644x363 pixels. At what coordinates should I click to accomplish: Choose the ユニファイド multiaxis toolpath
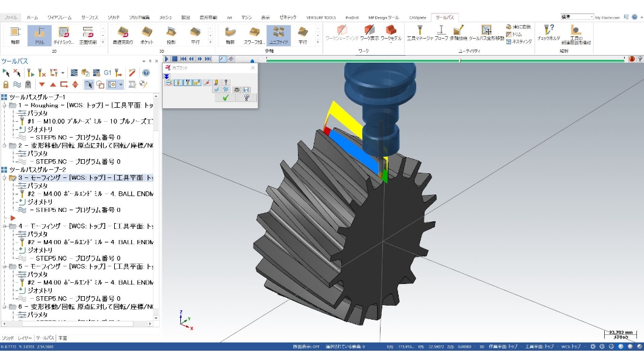coord(279,35)
